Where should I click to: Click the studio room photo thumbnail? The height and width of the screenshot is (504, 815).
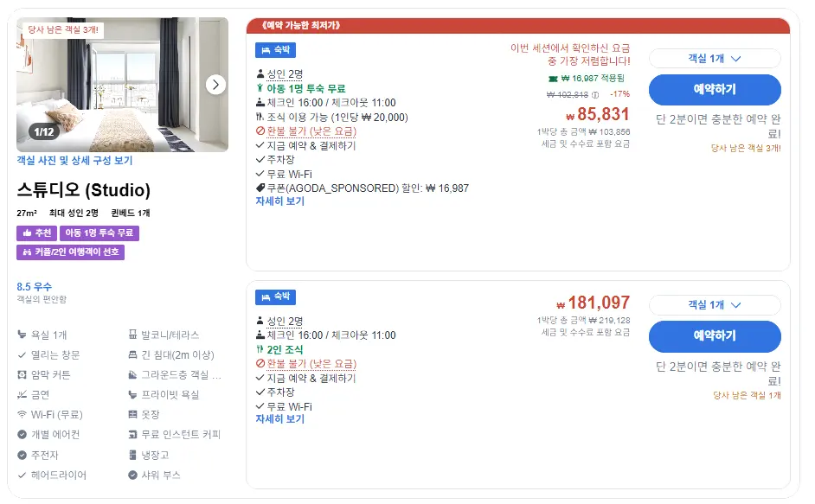pyautogui.click(x=122, y=85)
